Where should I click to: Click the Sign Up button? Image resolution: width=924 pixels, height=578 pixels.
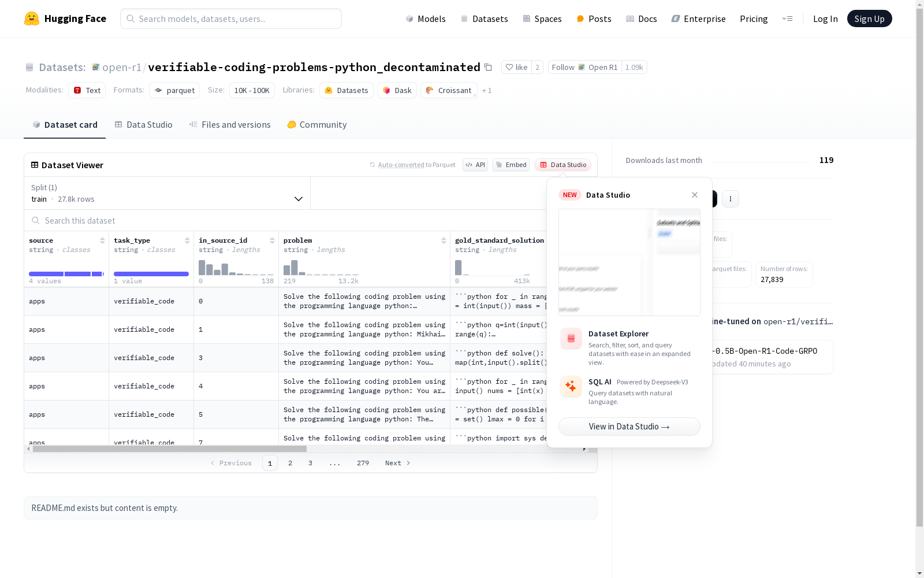pos(870,18)
